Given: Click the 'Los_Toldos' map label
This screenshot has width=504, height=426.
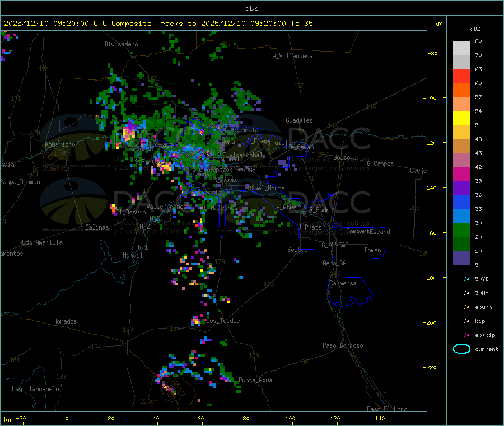Looking at the screenshot, I should pyautogui.click(x=223, y=321).
